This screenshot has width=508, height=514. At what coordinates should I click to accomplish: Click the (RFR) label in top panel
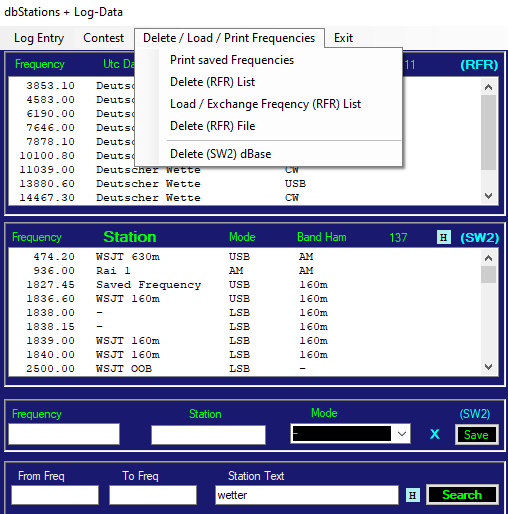point(479,65)
